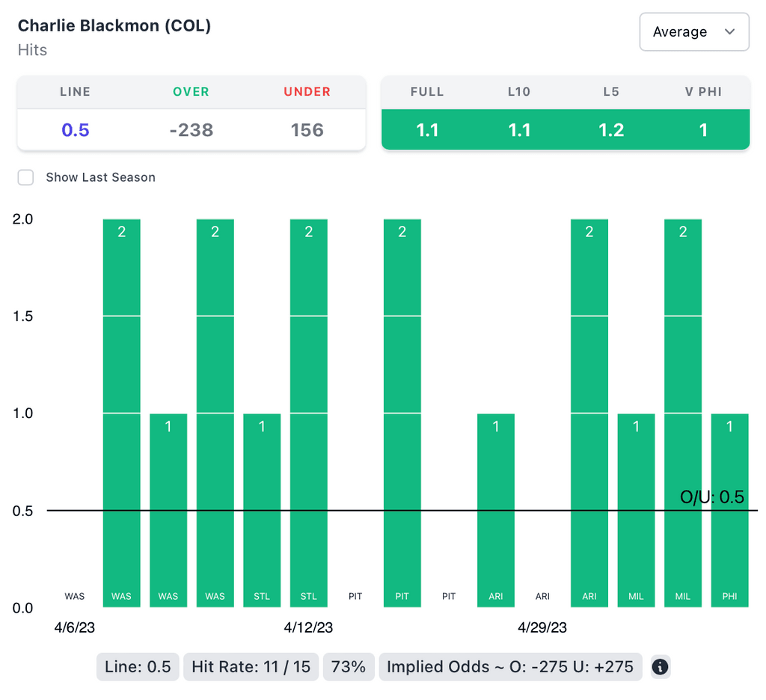766x700 pixels.
Task: Click the Line: 0.5 badge below chart
Action: [x=138, y=666]
